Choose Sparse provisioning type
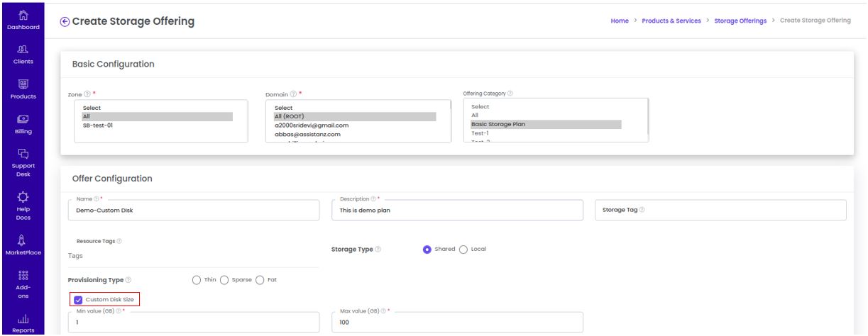 pos(224,279)
